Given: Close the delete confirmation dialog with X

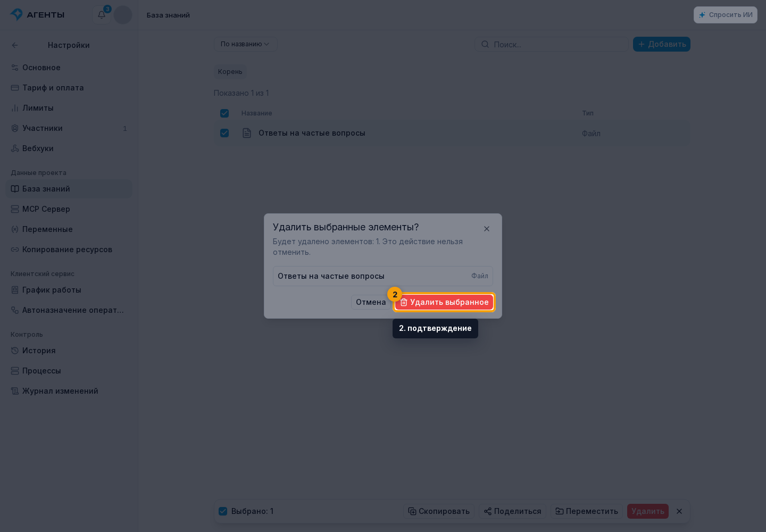Looking at the screenshot, I should [487, 229].
